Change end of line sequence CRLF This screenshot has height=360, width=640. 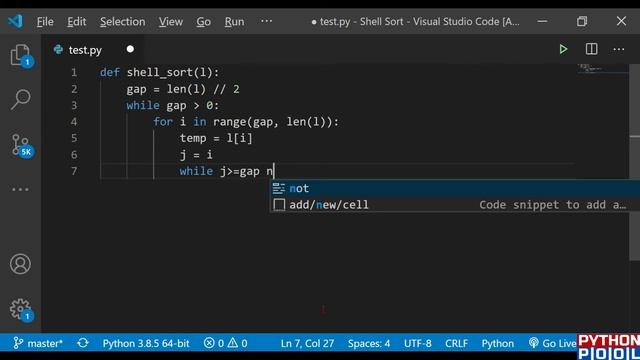click(456, 343)
